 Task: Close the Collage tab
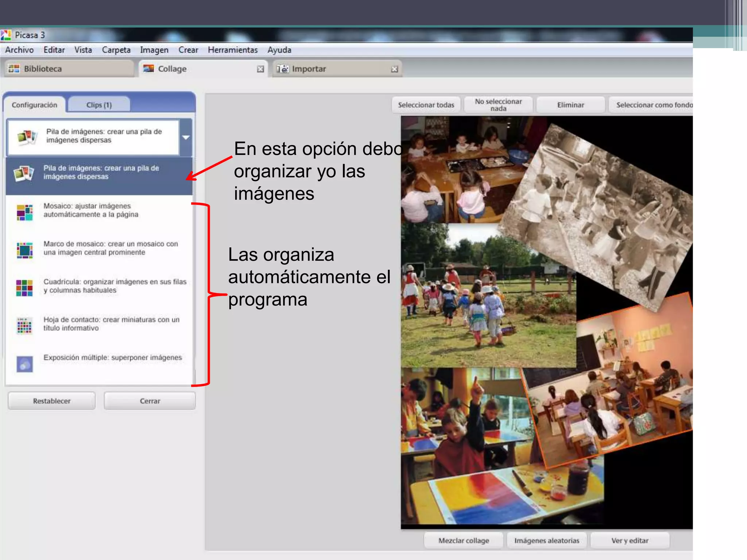(260, 69)
